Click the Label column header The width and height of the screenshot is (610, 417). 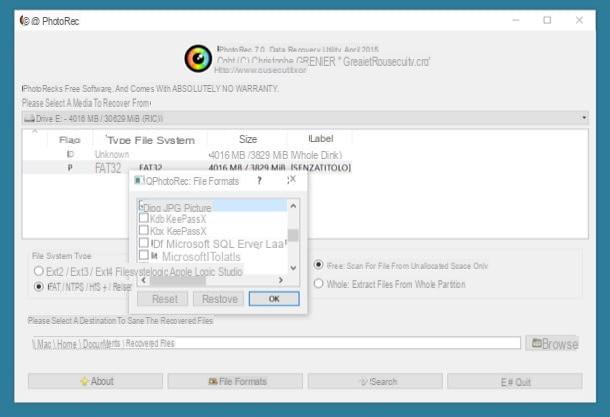click(321, 139)
